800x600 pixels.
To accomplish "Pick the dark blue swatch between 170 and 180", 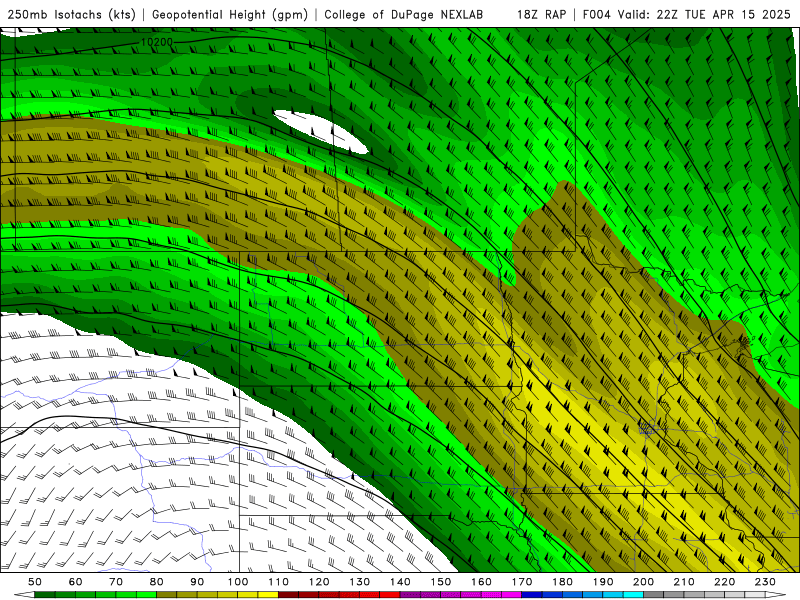I will (x=532, y=595).
